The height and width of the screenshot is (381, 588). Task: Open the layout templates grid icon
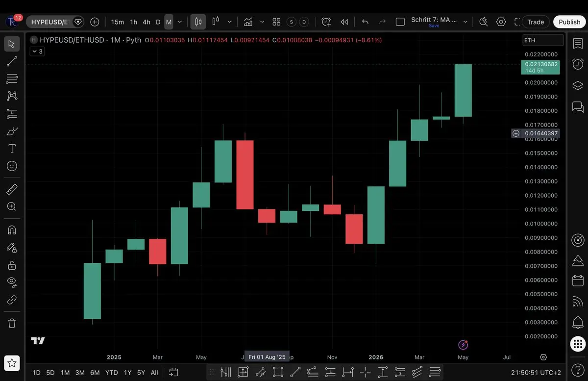(276, 22)
